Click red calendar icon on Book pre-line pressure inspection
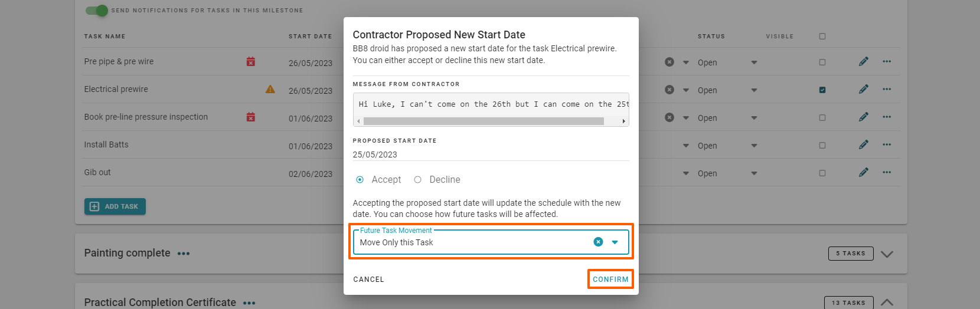Viewport: 980px width, 309px height. (x=251, y=117)
